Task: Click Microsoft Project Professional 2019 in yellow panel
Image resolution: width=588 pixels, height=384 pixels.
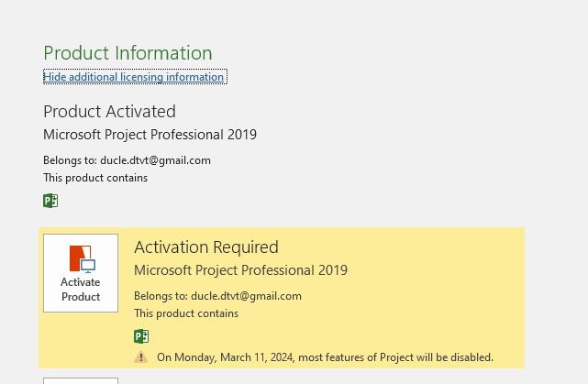Action: point(240,270)
